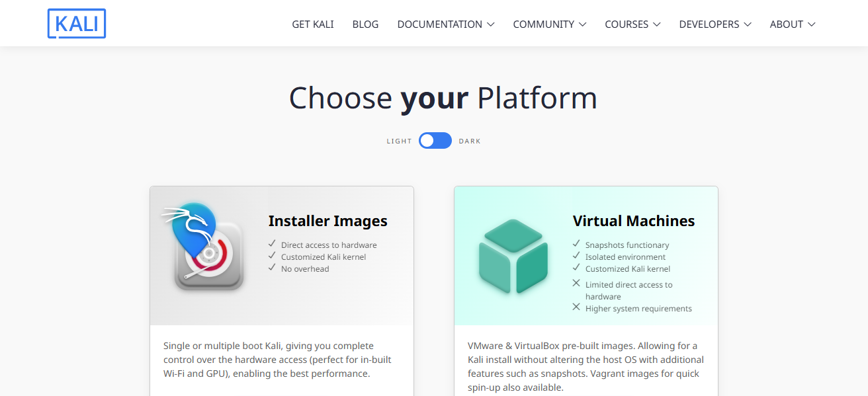Image resolution: width=868 pixels, height=396 pixels.
Task: Click the checkmark beside Direct access to hardware
Action: 272,244
